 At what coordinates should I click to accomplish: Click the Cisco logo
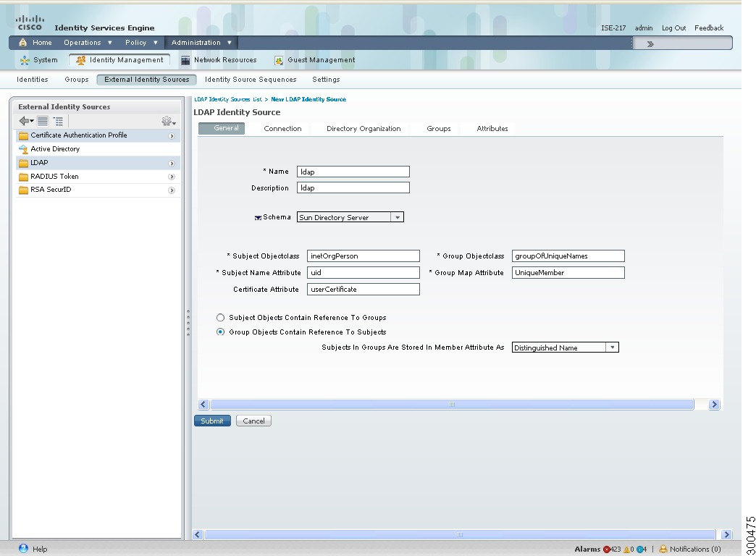pos(30,22)
